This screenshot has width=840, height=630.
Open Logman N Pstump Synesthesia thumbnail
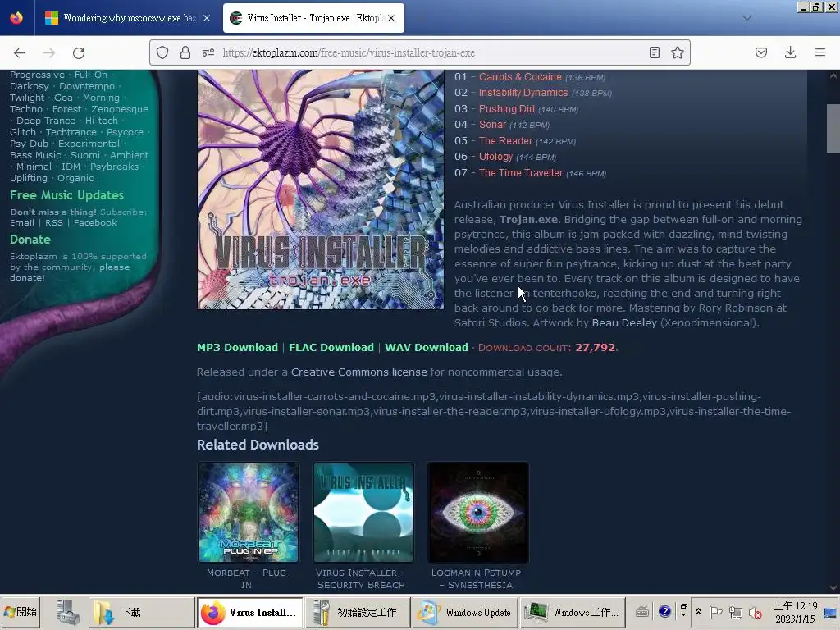pos(478,513)
